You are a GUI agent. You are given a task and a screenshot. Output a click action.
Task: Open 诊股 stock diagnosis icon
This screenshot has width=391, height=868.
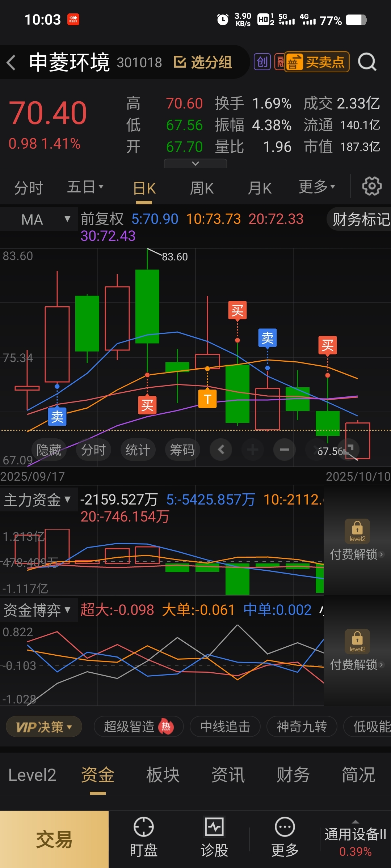point(214,837)
